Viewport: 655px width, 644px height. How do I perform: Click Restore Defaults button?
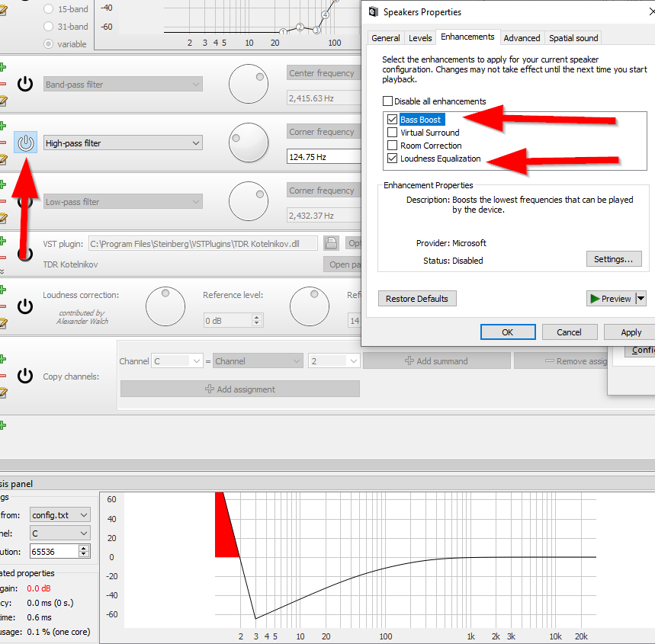click(417, 299)
